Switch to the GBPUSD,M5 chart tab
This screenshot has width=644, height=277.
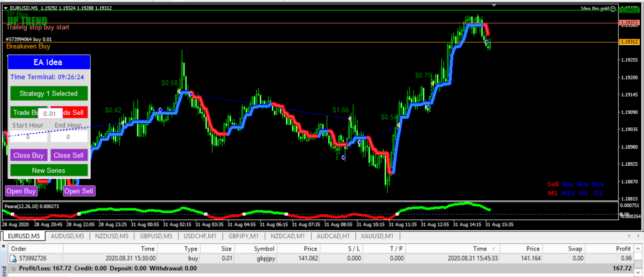click(x=156, y=236)
